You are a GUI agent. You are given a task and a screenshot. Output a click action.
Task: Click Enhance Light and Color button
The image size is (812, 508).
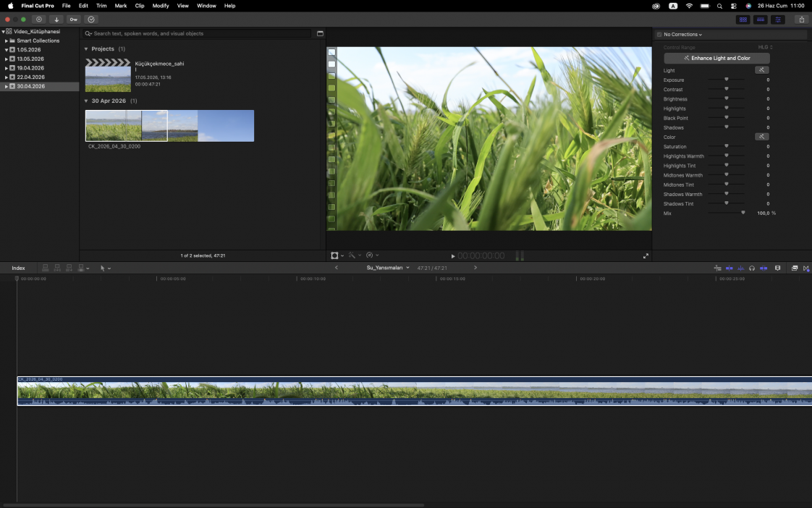pos(716,58)
